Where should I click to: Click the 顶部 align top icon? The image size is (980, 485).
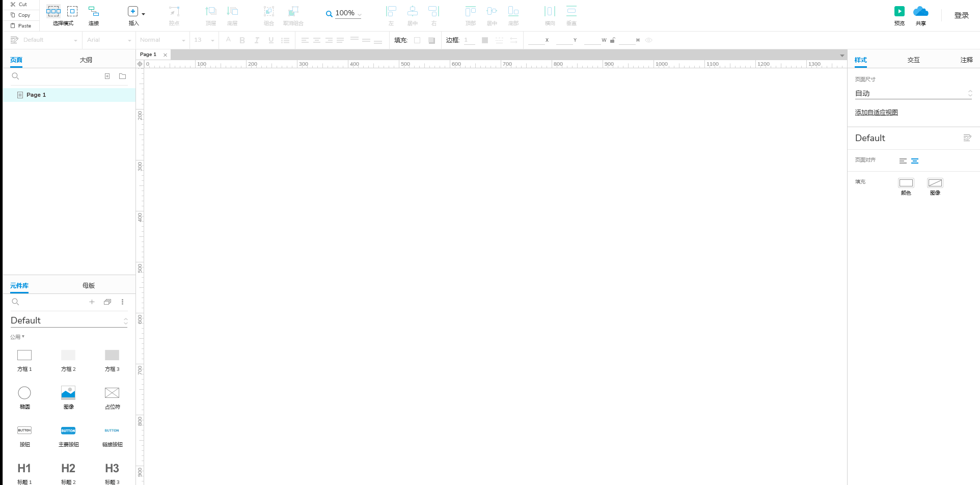(x=471, y=11)
